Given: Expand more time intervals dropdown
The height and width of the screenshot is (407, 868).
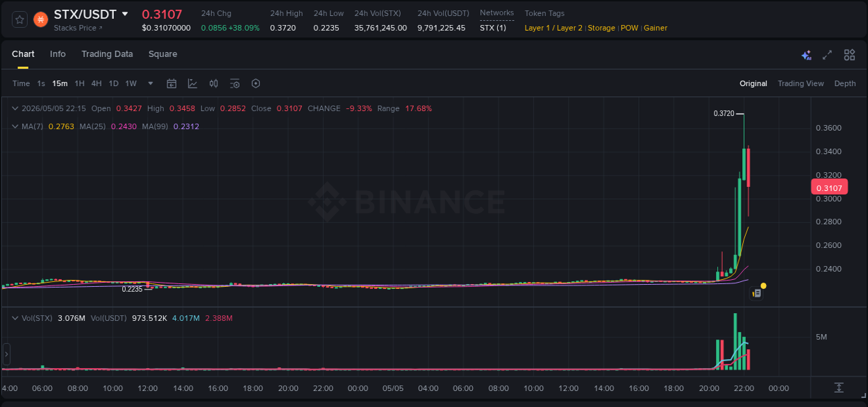Looking at the screenshot, I should (x=151, y=83).
